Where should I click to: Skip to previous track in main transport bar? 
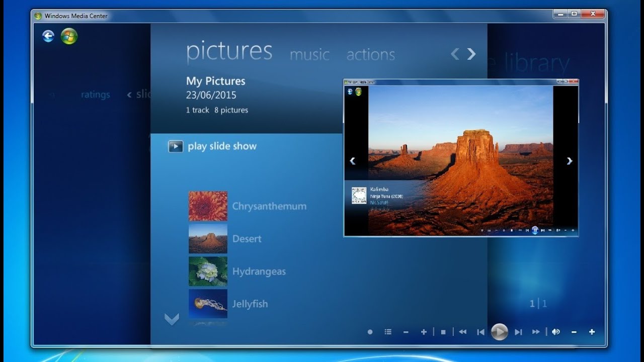(480, 332)
